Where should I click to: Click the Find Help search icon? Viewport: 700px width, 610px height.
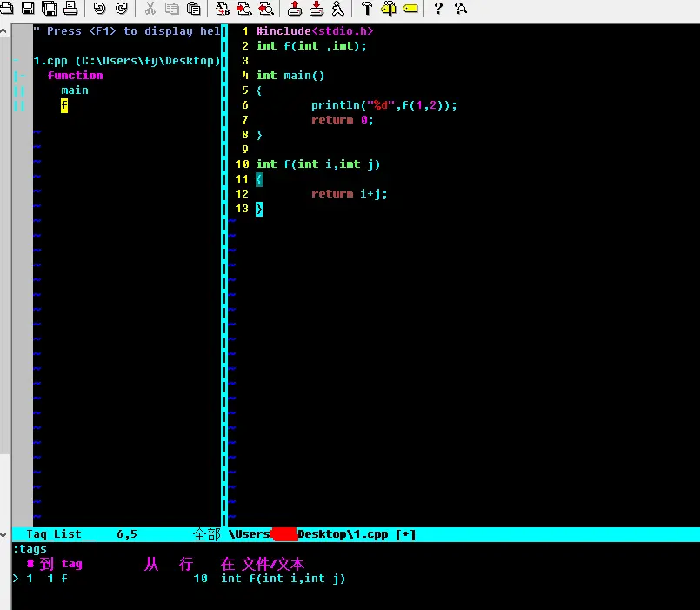tap(460, 8)
